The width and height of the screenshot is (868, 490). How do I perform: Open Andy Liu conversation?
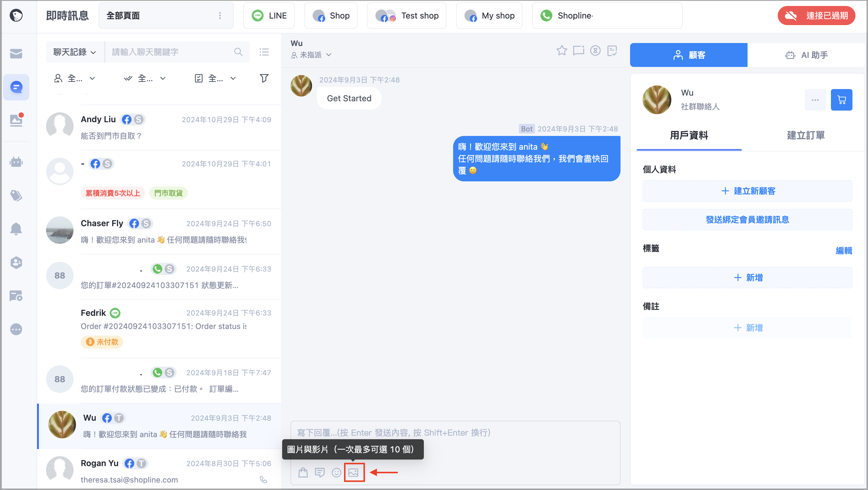coord(159,128)
